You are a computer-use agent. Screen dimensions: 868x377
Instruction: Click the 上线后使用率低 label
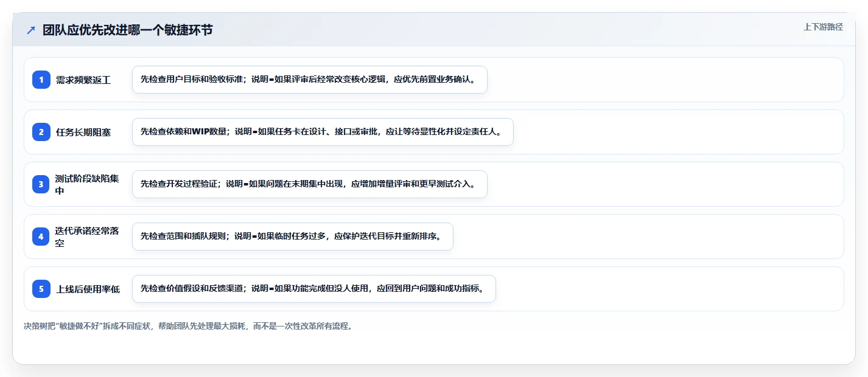click(88, 289)
